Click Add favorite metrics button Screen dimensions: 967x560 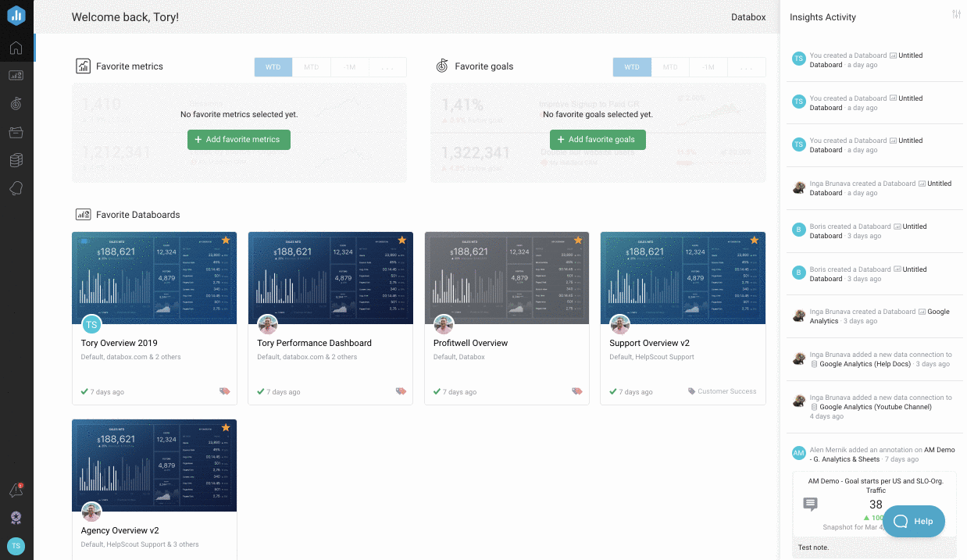click(239, 139)
